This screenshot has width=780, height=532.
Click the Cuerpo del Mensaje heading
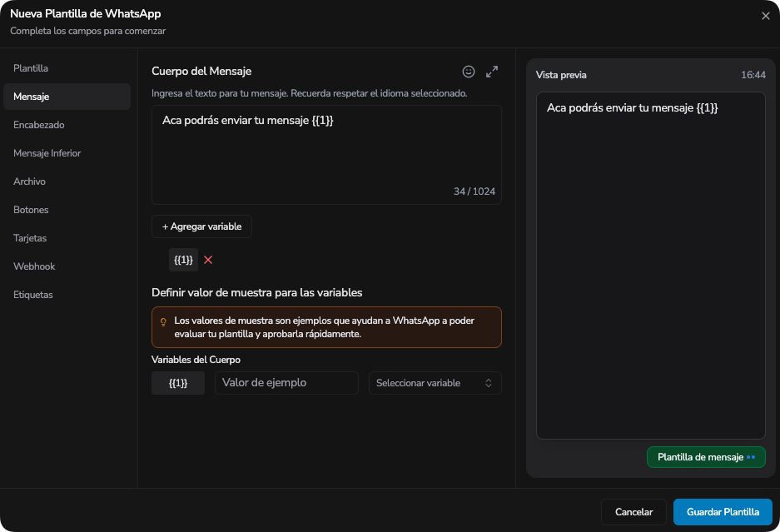[x=201, y=71]
